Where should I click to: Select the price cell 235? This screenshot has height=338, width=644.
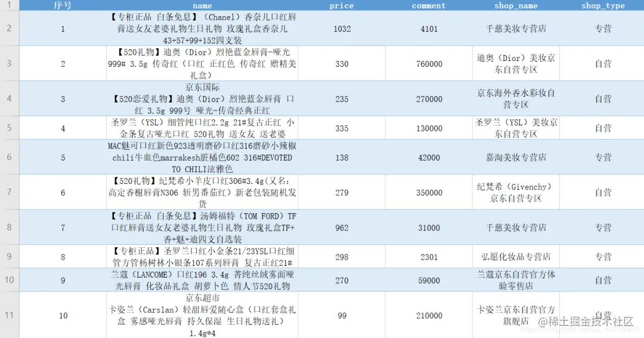[342, 99]
